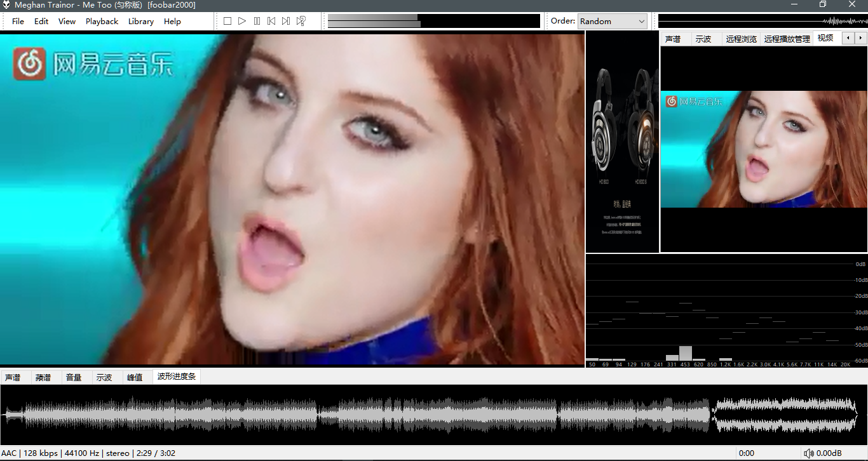
Task: Click the foobar2000 alien icon in title bar
Action: (x=6, y=5)
